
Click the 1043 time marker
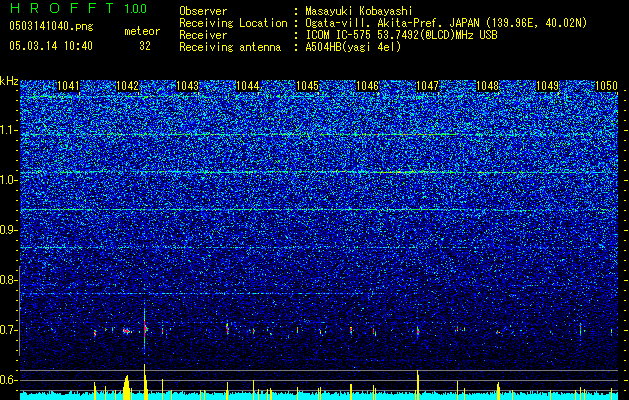[187, 86]
